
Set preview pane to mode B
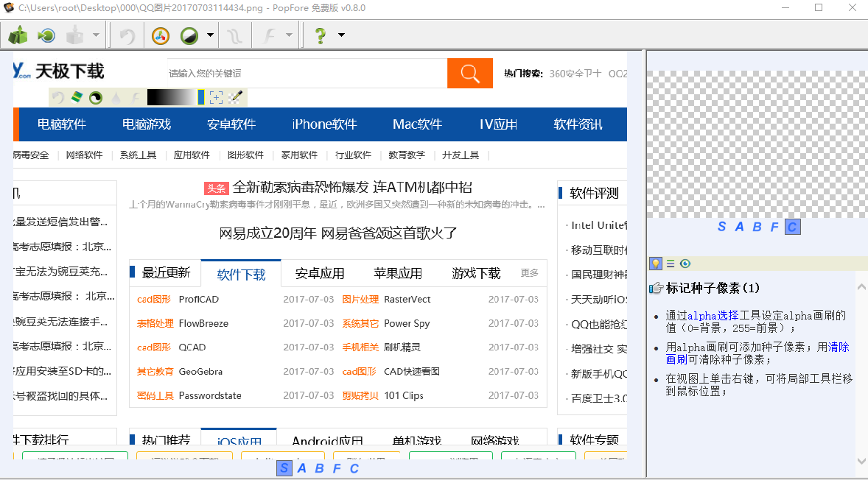point(757,227)
